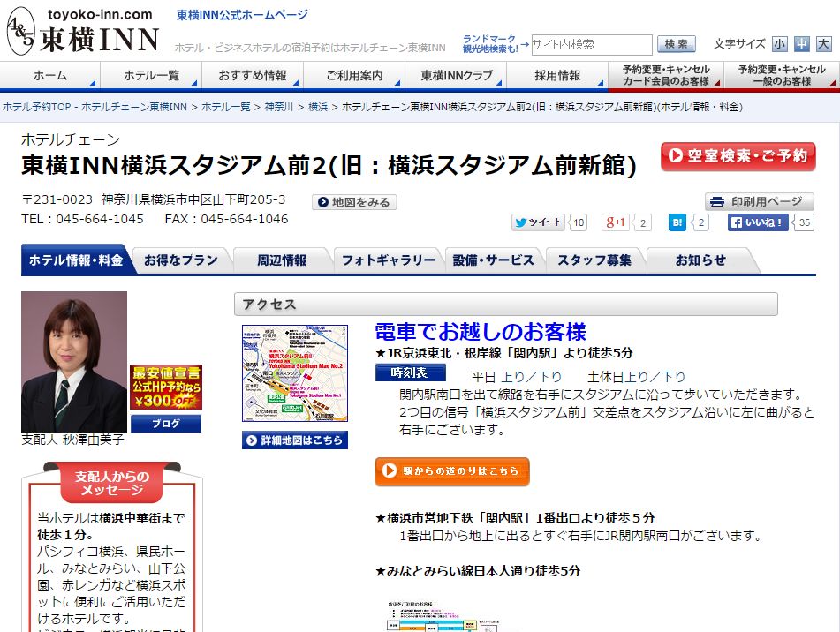Click the 横浜 breadcrumb link
Screen dimensions: 840x632
pos(318,107)
